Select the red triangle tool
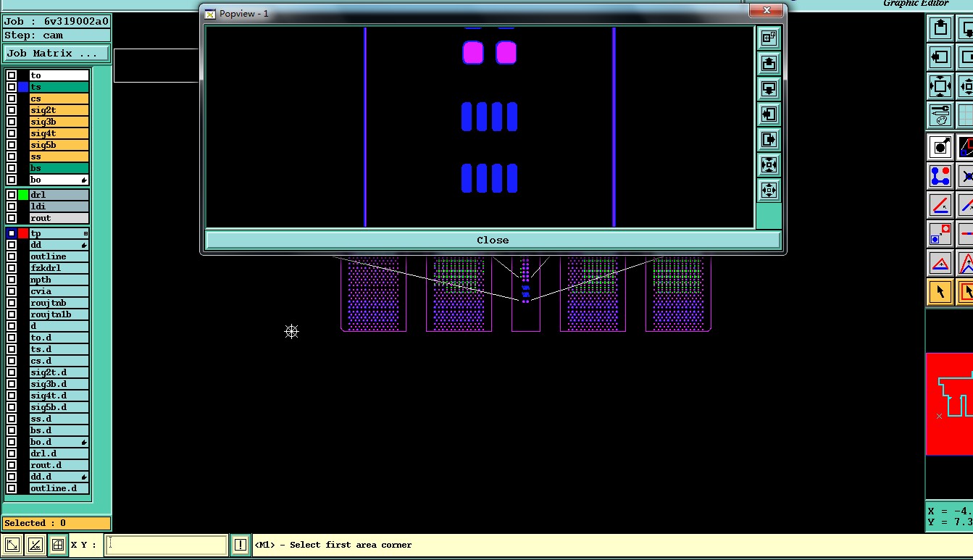 click(940, 263)
